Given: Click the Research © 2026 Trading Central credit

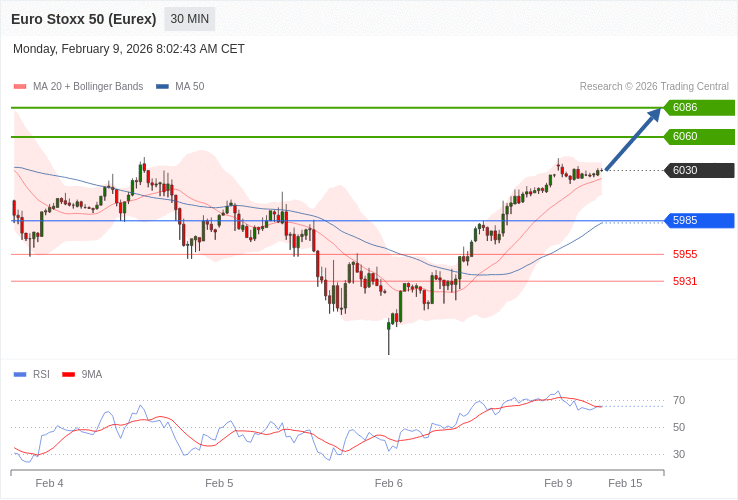Looking at the screenshot, I should click(x=654, y=87).
